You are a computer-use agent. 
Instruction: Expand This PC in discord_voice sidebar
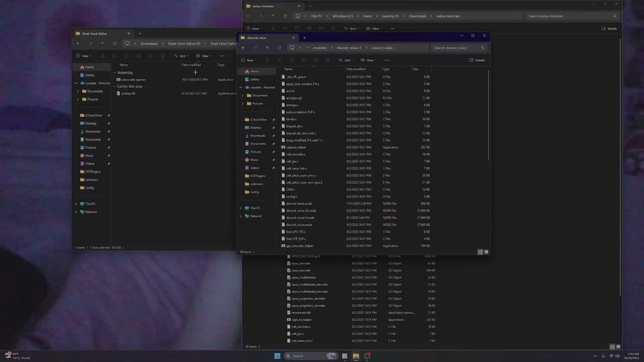240,208
